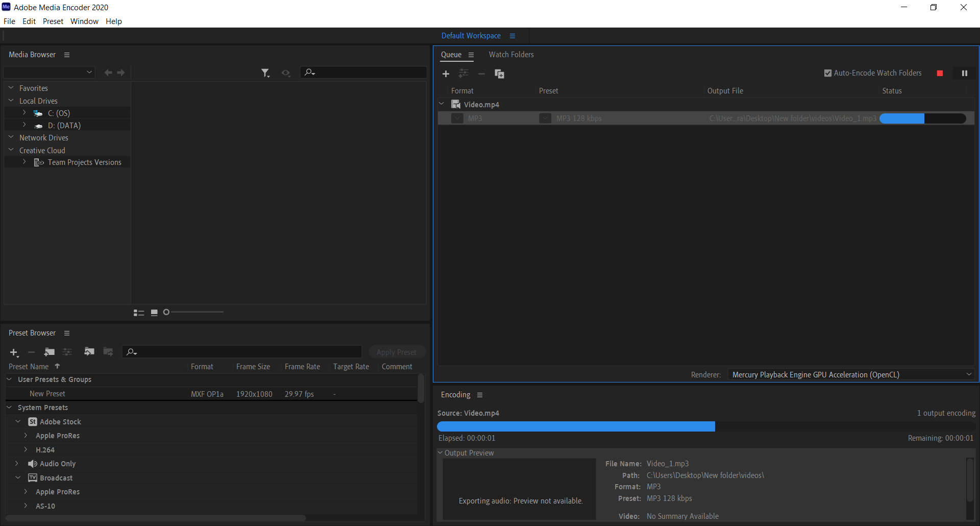Viewport: 980px width, 526px height.
Task: Open the Renderer dropdown
Action: click(851, 374)
